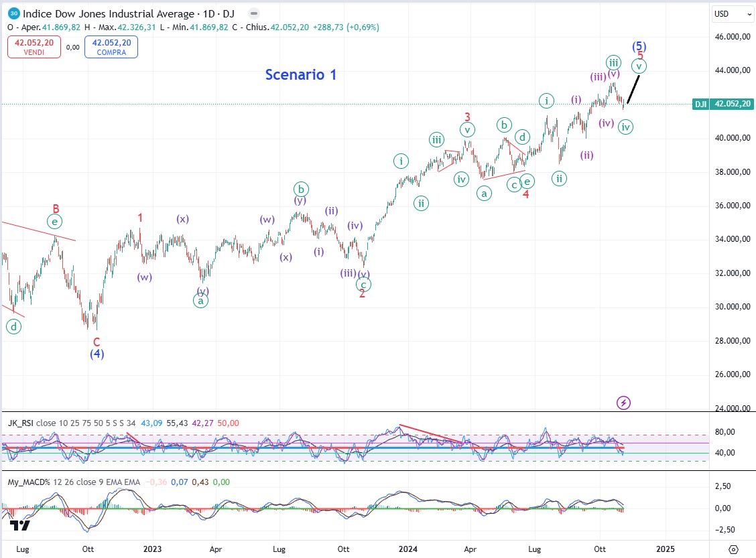
Task: Click the JK_RSI value 50,00
Action: click(228, 423)
